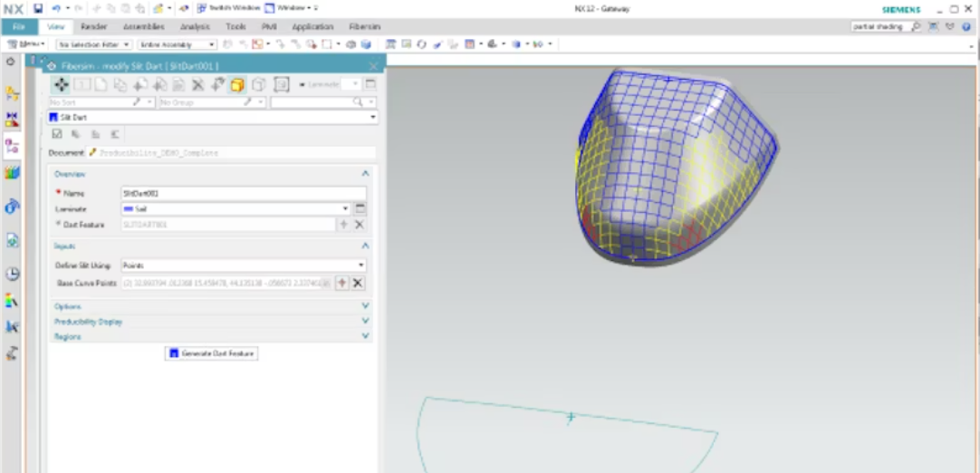Click into the Name text field

(243, 193)
